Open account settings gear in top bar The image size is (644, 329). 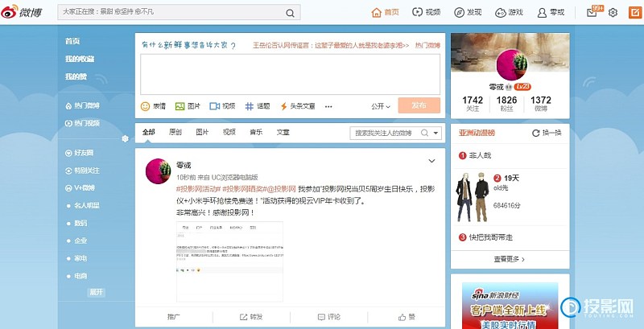(x=613, y=13)
